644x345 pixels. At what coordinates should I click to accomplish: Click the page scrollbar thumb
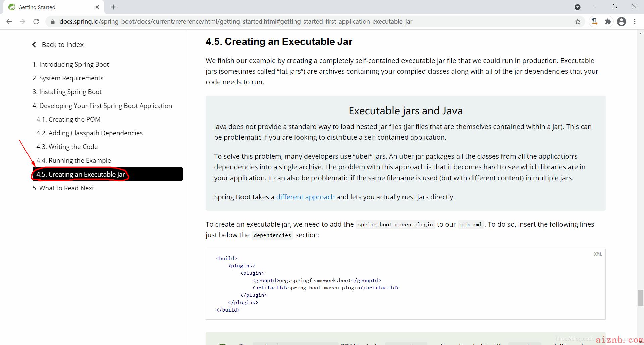[640, 298]
